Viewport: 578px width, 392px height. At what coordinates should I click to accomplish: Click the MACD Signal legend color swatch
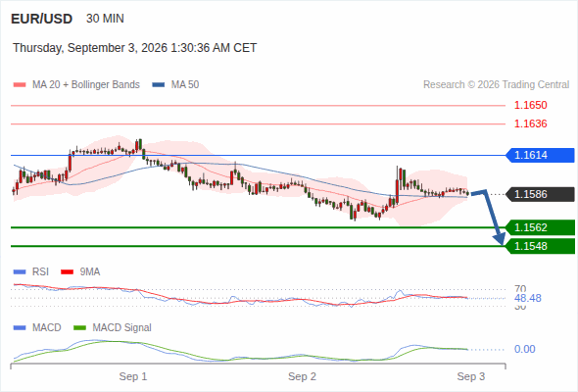click(79, 328)
